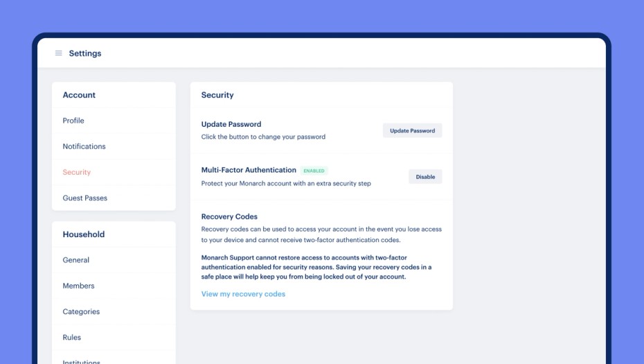
Task: Click the ENABLED status badge
Action: (314, 171)
